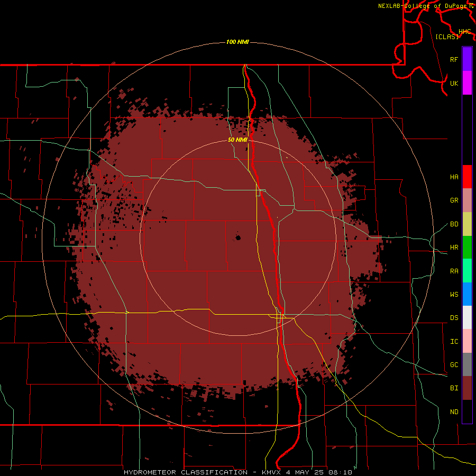Click the UK legend label
The image size is (476, 476).
tap(454, 83)
